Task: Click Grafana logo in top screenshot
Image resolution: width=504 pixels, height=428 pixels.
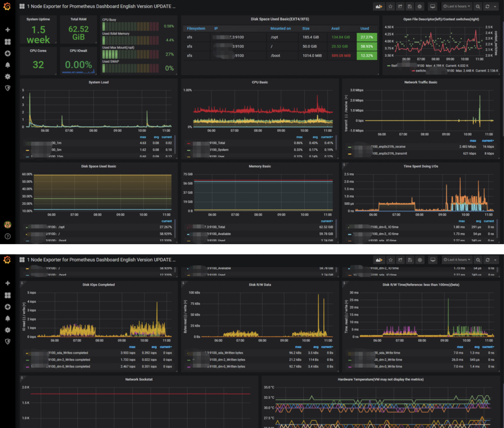Action: point(7,6)
